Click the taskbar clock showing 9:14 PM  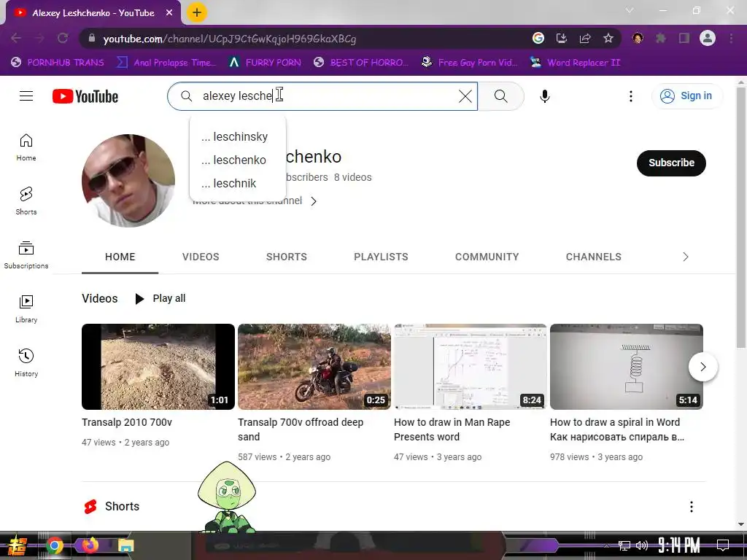[678, 545]
